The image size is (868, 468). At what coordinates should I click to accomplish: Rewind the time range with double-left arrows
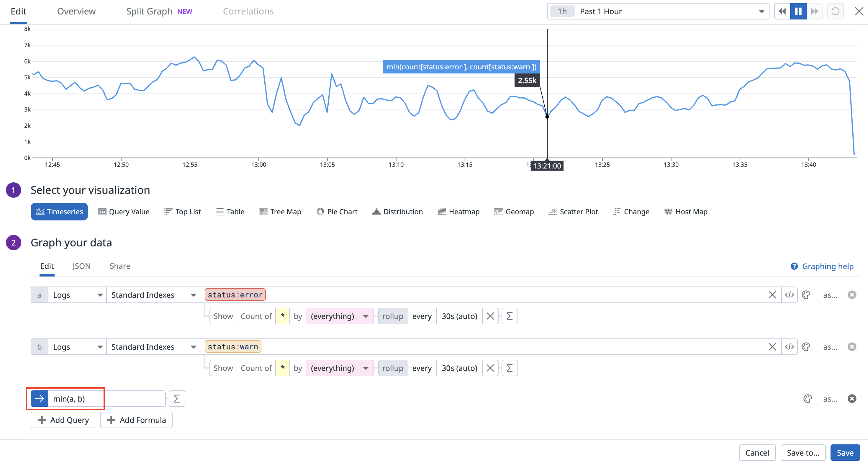[782, 12]
